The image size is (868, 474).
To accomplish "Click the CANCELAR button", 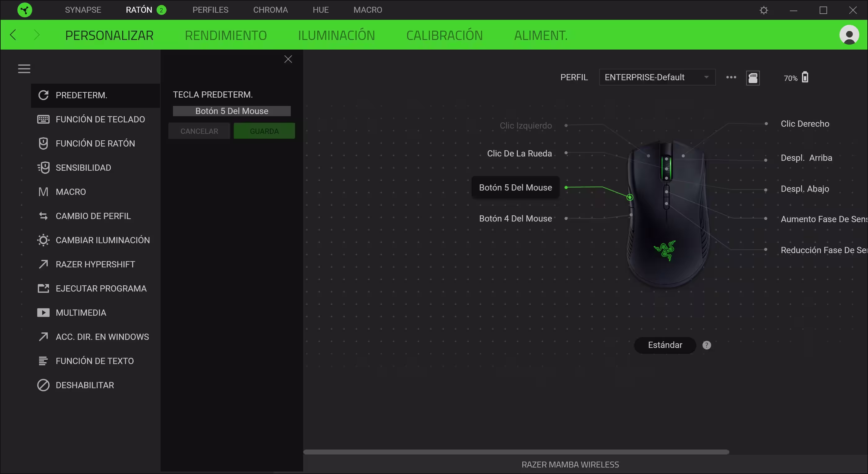I will pyautogui.click(x=199, y=131).
